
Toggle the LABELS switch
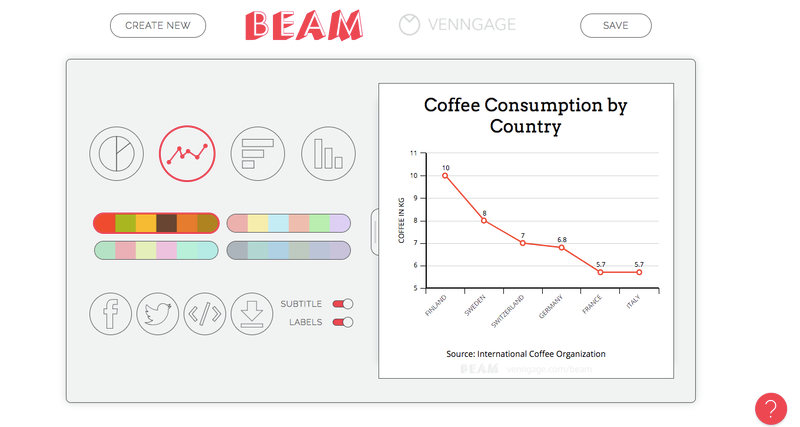pos(343,322)
